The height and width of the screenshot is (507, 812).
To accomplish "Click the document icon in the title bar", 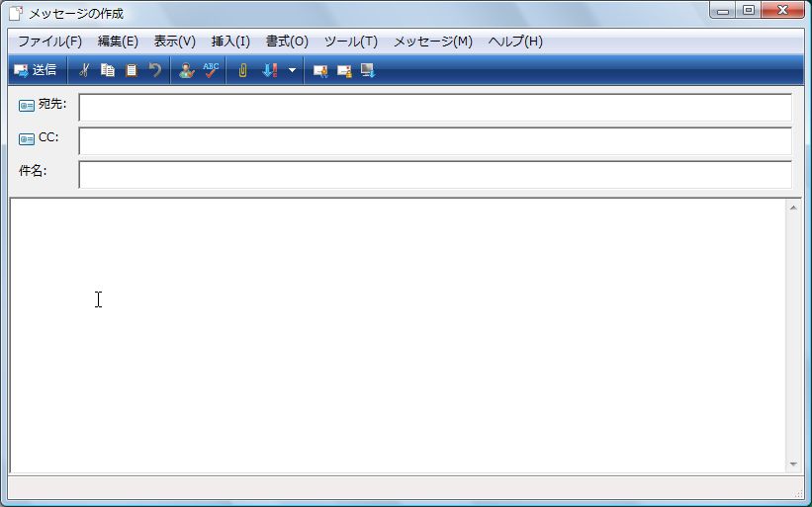I will pyautogui.click(x=16, y=14).
